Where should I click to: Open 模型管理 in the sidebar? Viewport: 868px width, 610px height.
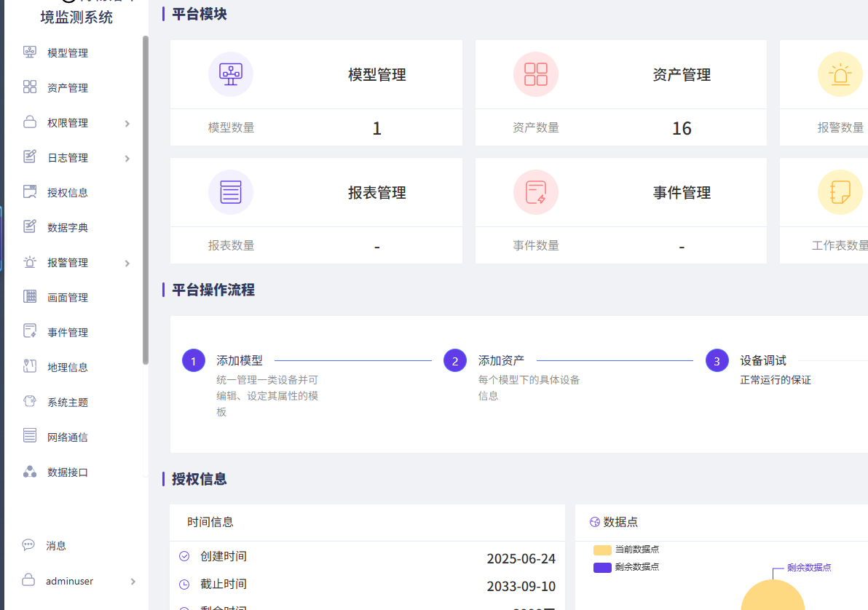[x=68, y=53]
